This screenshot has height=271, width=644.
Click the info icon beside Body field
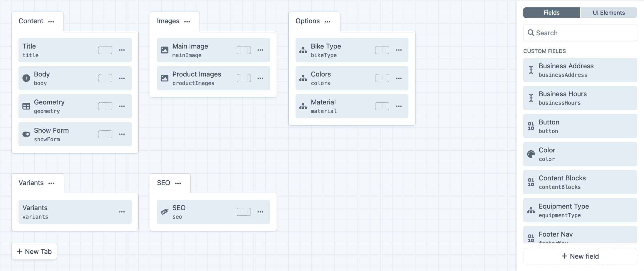point(26,78)
